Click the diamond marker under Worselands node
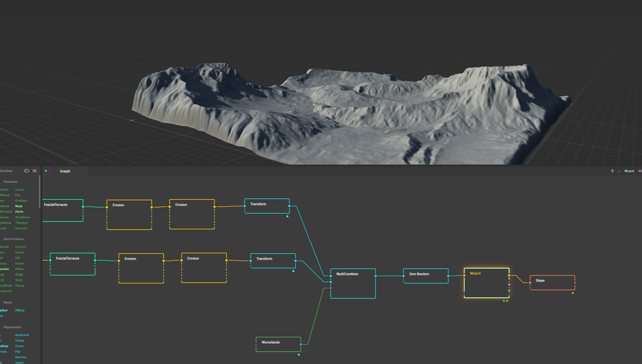 coord(299,355)
